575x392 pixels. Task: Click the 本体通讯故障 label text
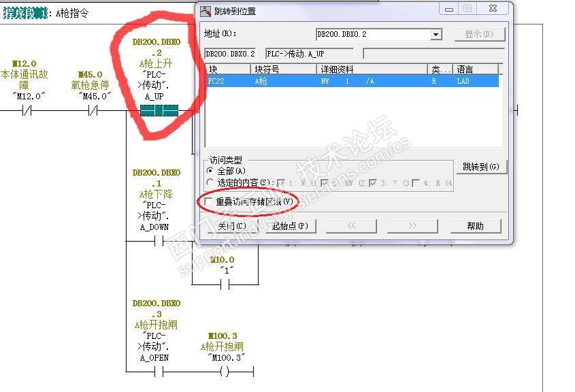pyautogui.click(x=24, y=80)
